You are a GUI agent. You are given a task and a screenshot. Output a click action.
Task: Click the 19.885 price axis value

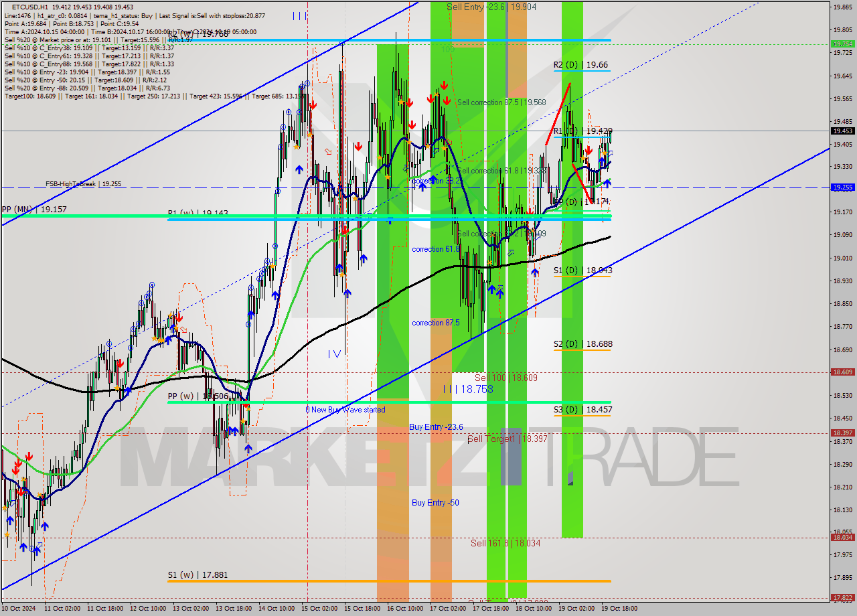pos(842,7)
